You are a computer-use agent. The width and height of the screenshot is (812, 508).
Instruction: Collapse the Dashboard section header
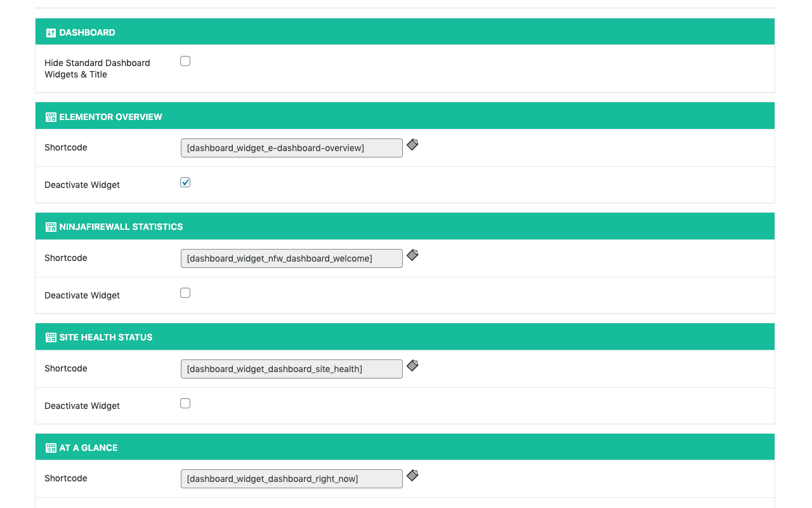pyautogui.click(x=405, y=32)
